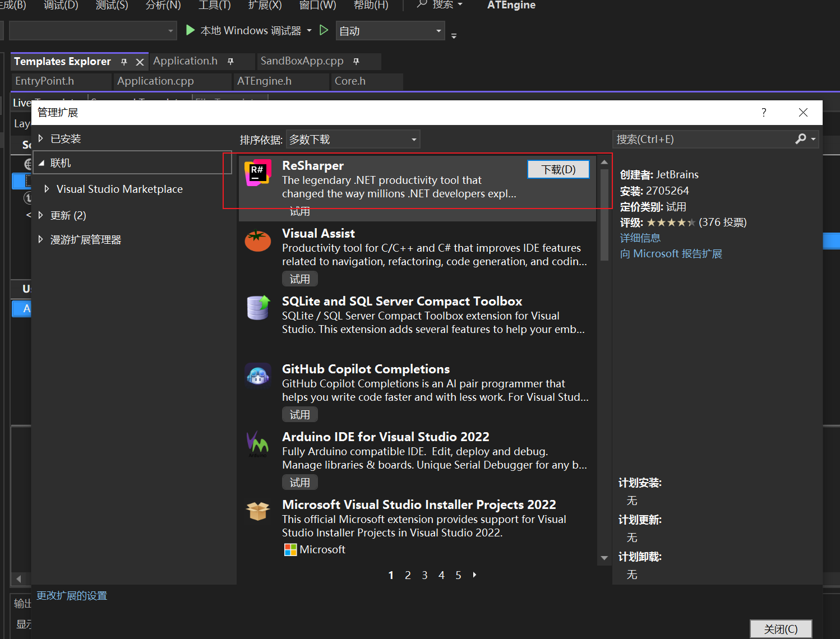Switch to the Core.h tab
The height and width of the screenshot is (639, 840).
point(350,81)
